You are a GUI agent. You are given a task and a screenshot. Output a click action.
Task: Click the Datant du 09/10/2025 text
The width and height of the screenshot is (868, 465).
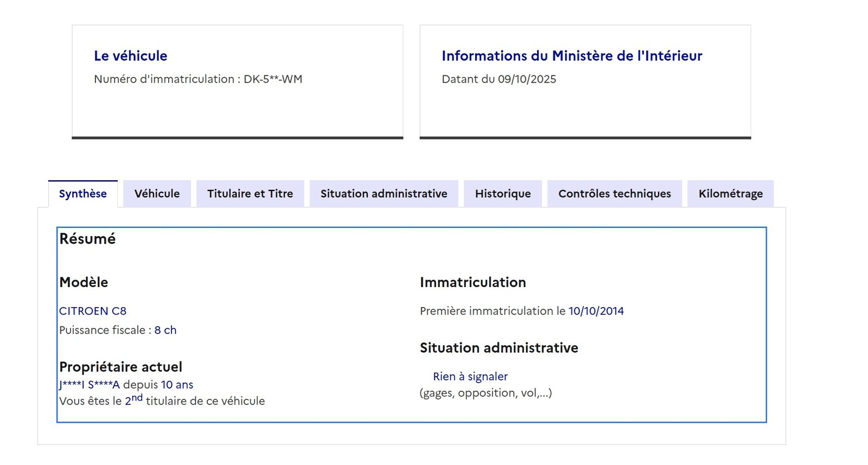(499, 79)
